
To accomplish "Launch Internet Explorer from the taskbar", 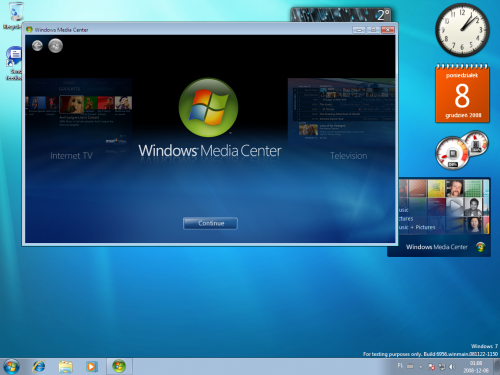I will pyautogui.click(x=39, y=367).
